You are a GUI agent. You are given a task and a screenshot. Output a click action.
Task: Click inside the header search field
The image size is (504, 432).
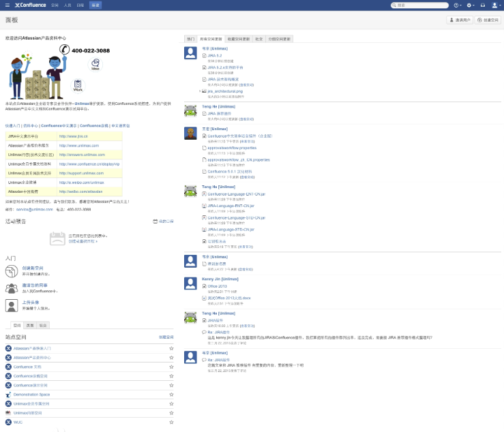point(419,5)
